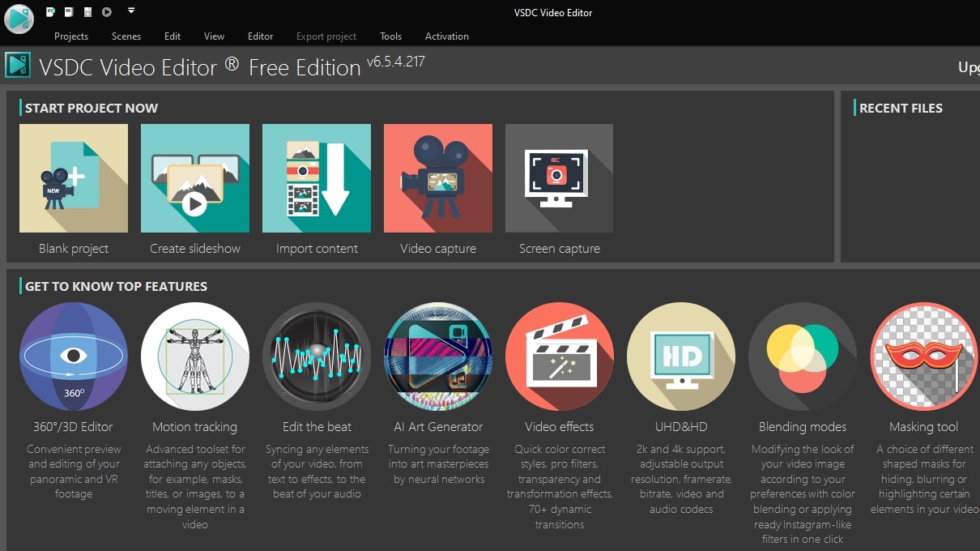Launch the Screen capture tool

pos(559,178)
